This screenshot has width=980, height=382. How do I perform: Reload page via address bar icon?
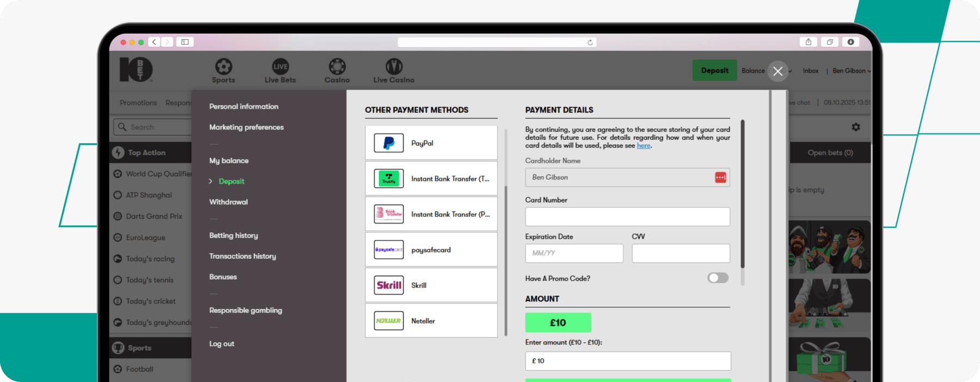[590, 42]
